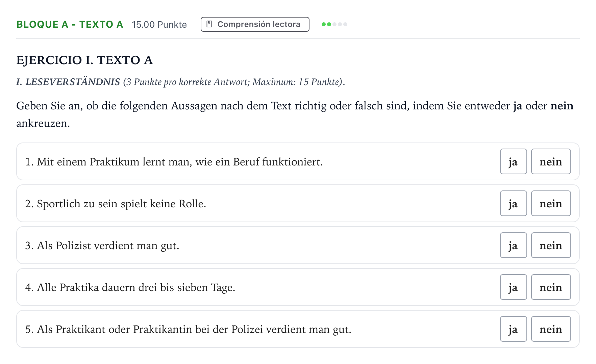Screen dimensions: 596x364
Task: Click the instruction text 'Geben Sie an'
Action: (295, 114)
